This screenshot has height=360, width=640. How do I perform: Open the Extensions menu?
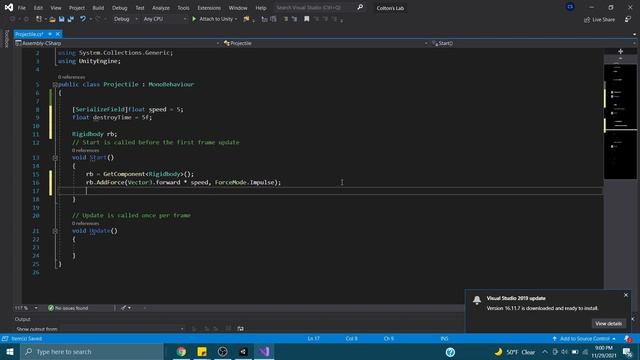pyautogui.click(x=209, y=8)
